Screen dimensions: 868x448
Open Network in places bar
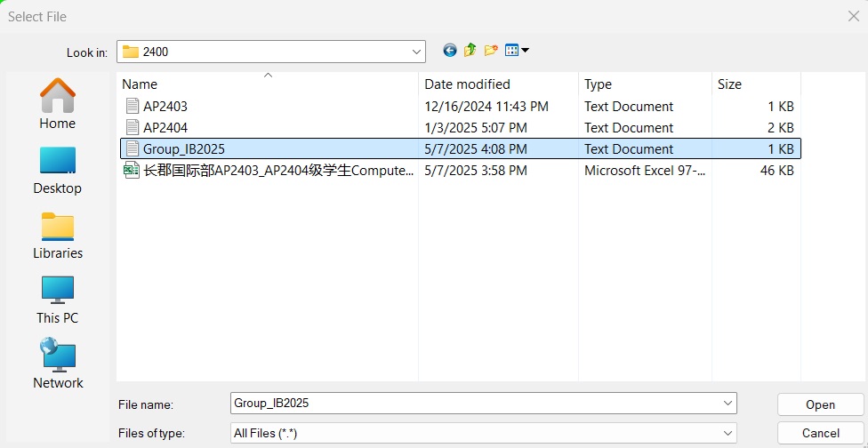[58, 365]
